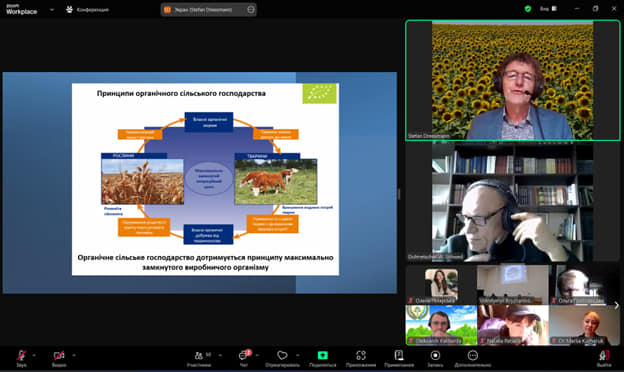624x372 pixels.
Task: Start recording with the Record icon
Action: [435, 355]
